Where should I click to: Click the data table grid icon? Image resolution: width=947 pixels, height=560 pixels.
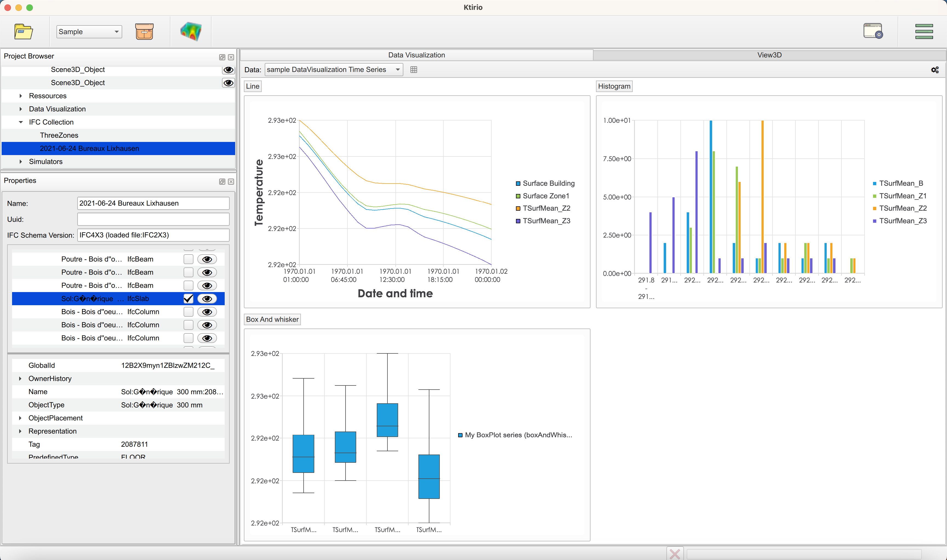click(414, 69)
